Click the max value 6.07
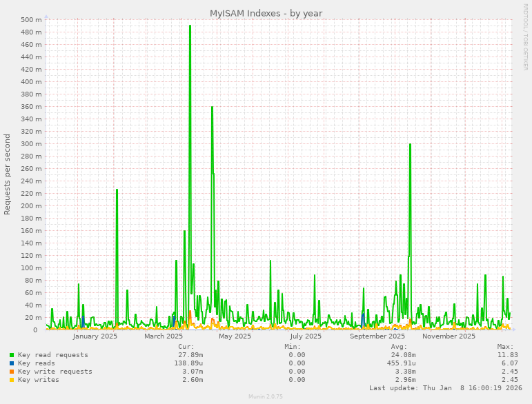Screen dimensions: 532x404 [510, 363]
